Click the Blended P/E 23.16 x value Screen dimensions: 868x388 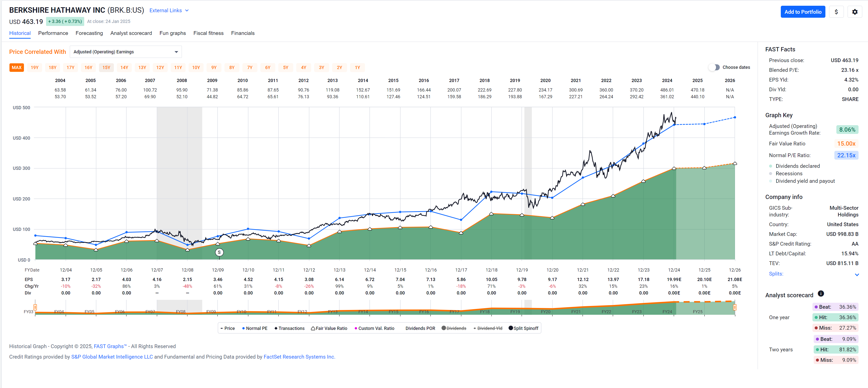pos(850,70)
